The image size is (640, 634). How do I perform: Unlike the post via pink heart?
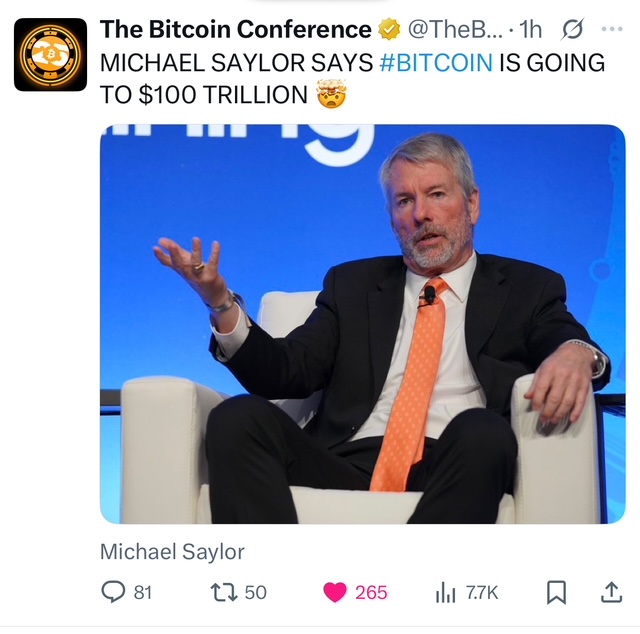335,592
